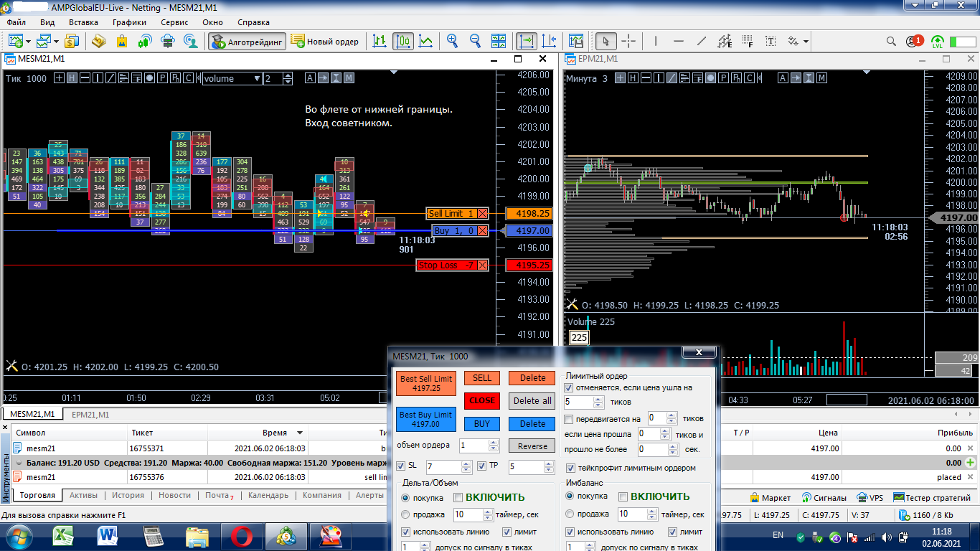Viewport: 980px width, 551px height.
Task: Select the crosshair tool
Action: pos(628,41)
